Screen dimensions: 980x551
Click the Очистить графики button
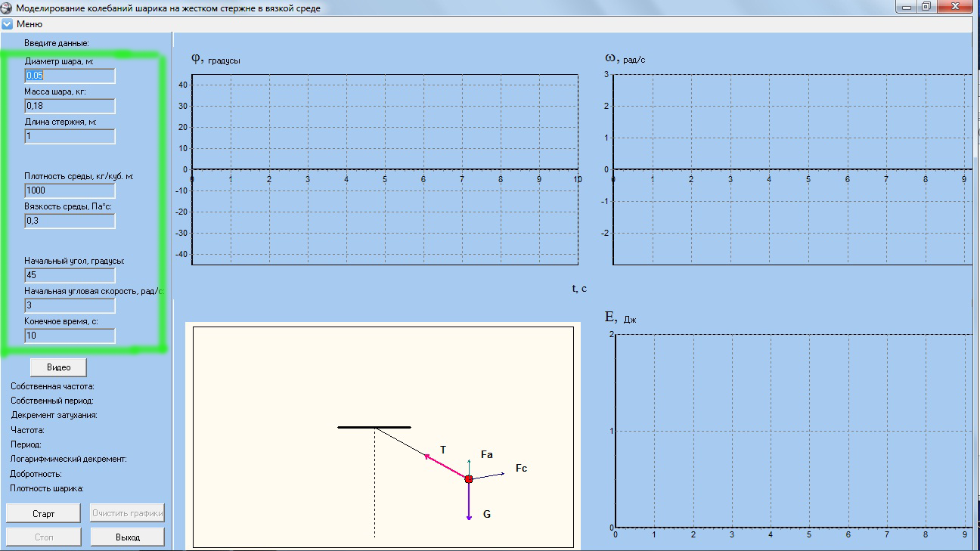[128, 513]
